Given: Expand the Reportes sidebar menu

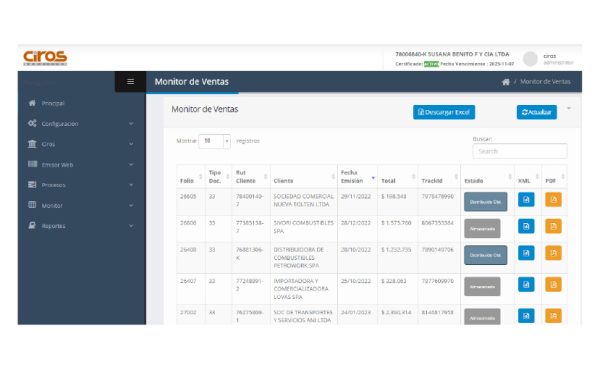Looking at the screenshot, I should [82, 226].
